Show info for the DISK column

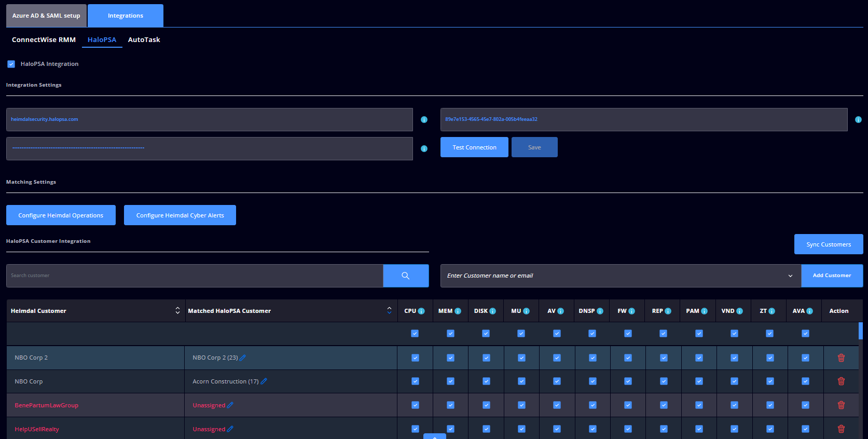pyautogui.click(x=492, y=311)
